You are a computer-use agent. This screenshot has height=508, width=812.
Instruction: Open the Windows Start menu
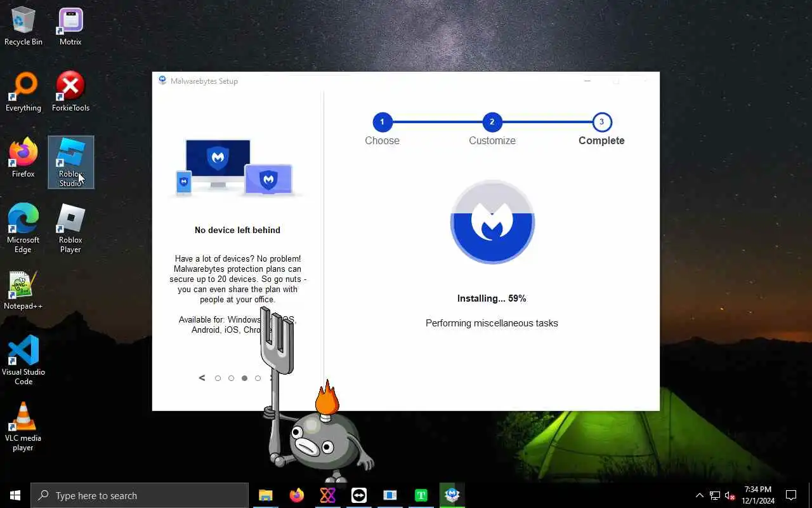(15, 495)
